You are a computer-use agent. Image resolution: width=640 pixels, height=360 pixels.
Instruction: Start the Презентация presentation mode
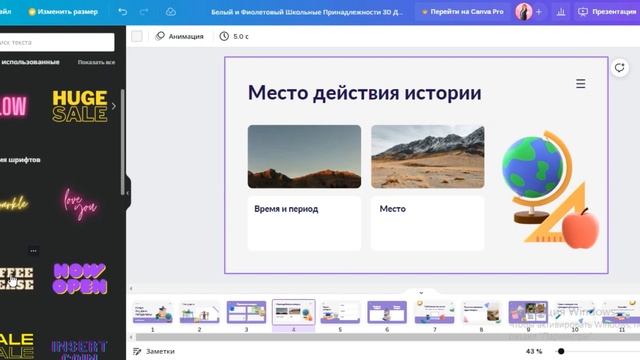[607, 12]
